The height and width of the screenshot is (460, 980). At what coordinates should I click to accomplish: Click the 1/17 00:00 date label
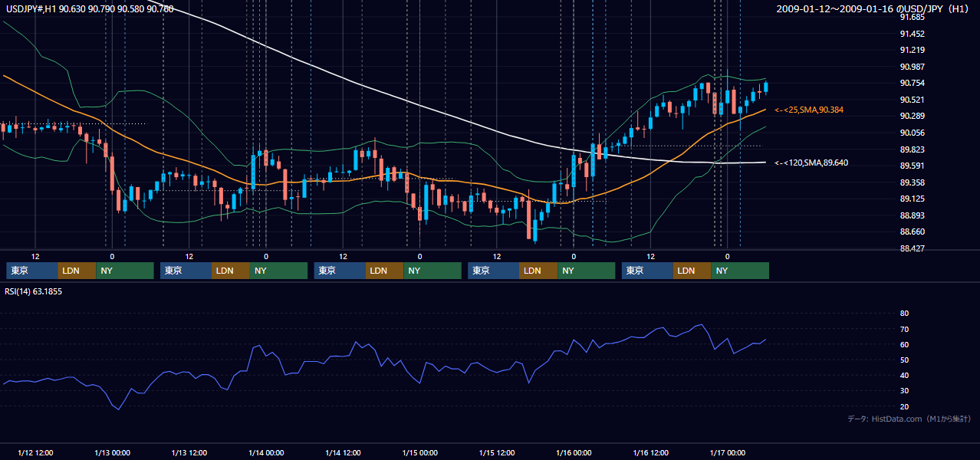pos(728,452)
